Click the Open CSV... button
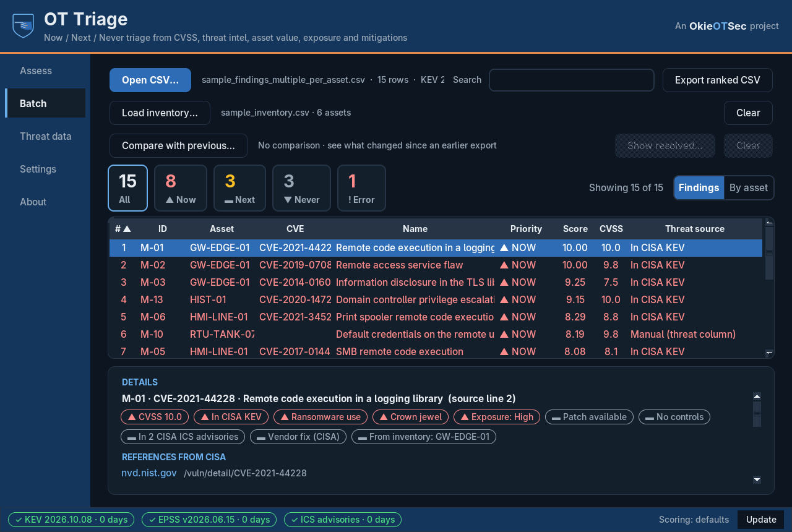Image resolution: width=792 pixels, height=532 pixels. point(150,80)
